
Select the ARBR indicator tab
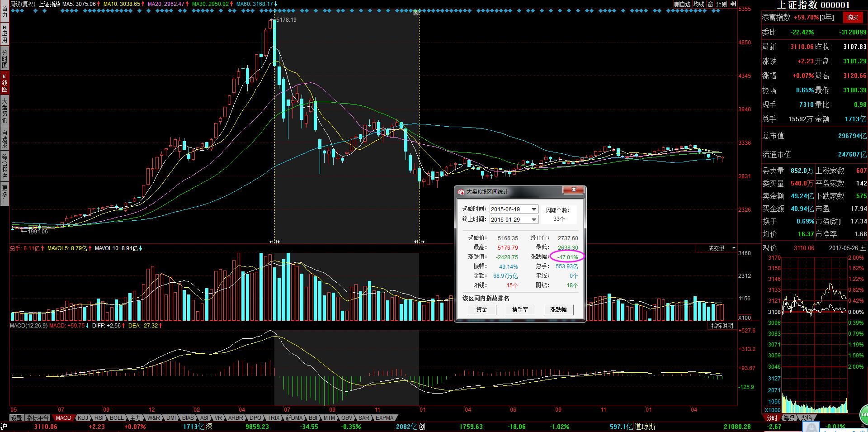tap(236, 418)
